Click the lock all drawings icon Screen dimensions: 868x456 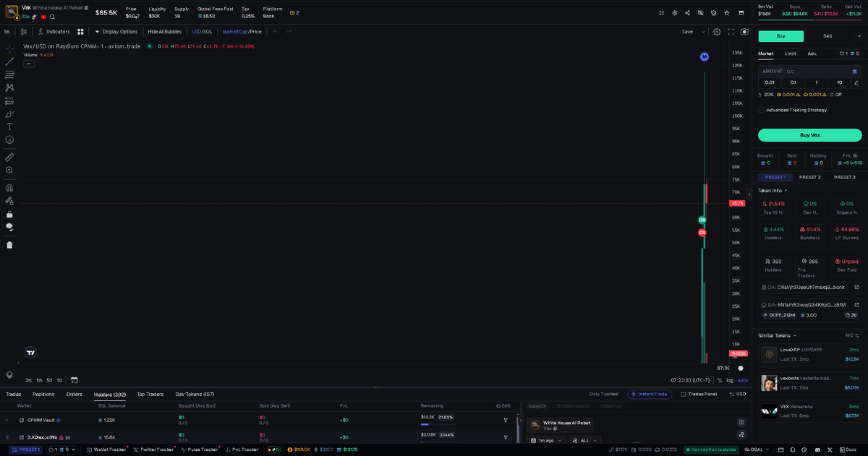click(x=9, y=214)
